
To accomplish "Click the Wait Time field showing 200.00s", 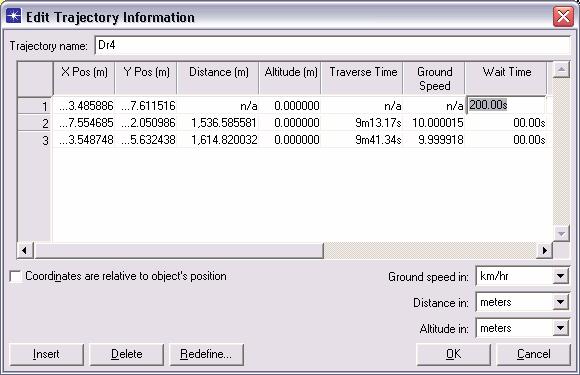I will point(506,105).
